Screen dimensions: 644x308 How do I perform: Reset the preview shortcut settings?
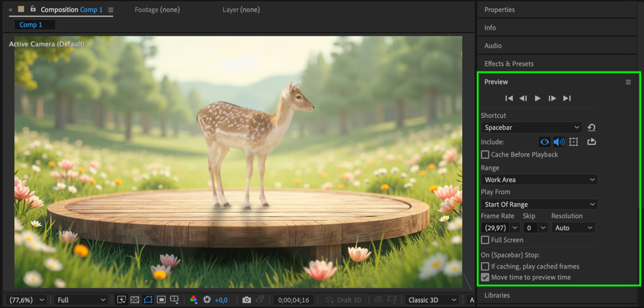[x=591, y=127]
